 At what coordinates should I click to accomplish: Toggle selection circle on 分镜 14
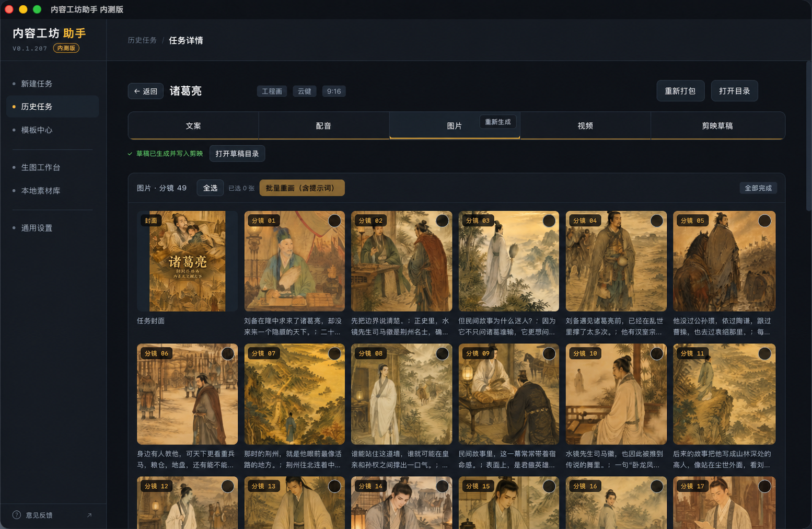(442, 486)
